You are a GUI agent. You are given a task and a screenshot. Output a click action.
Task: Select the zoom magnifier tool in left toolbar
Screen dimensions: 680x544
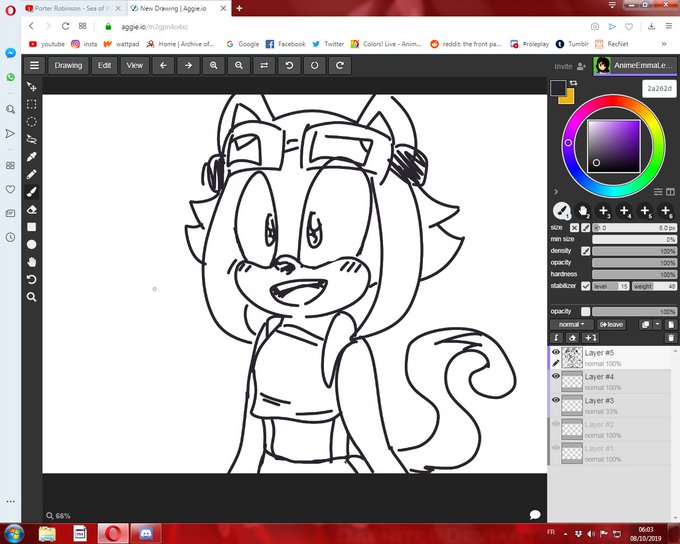32,297
